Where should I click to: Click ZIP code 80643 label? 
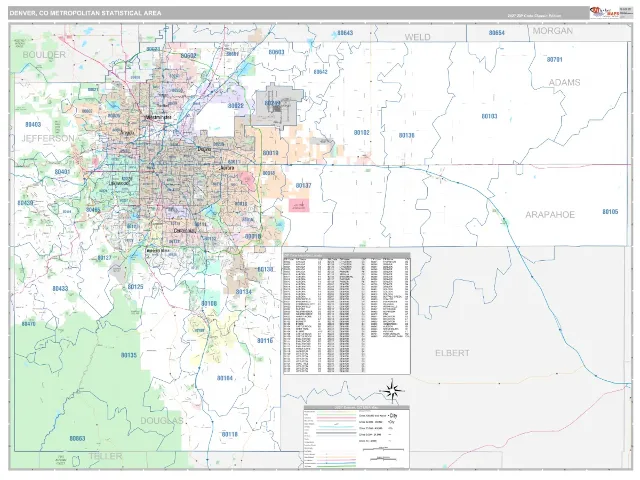point(345,33)
